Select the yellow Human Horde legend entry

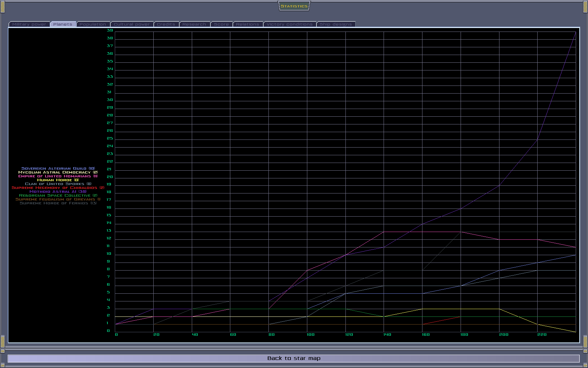click(x=58, y=180)
